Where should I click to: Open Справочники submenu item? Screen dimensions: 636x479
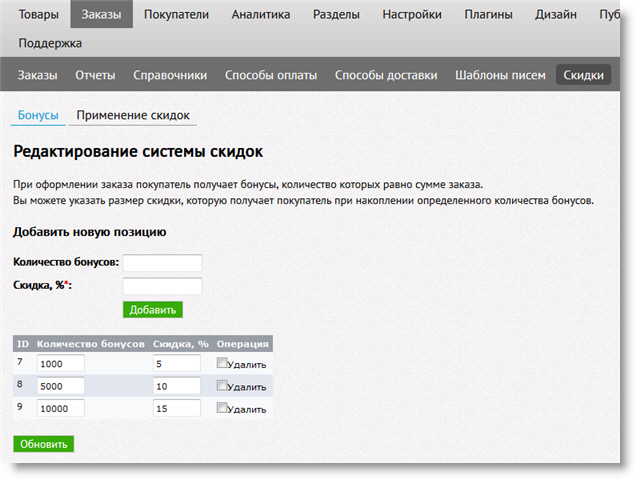pos(170,75)
